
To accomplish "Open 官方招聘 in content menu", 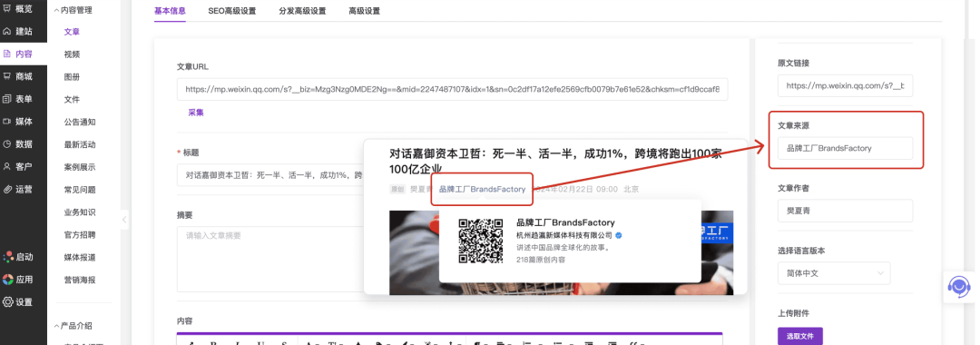I will (x=79, y=234).
